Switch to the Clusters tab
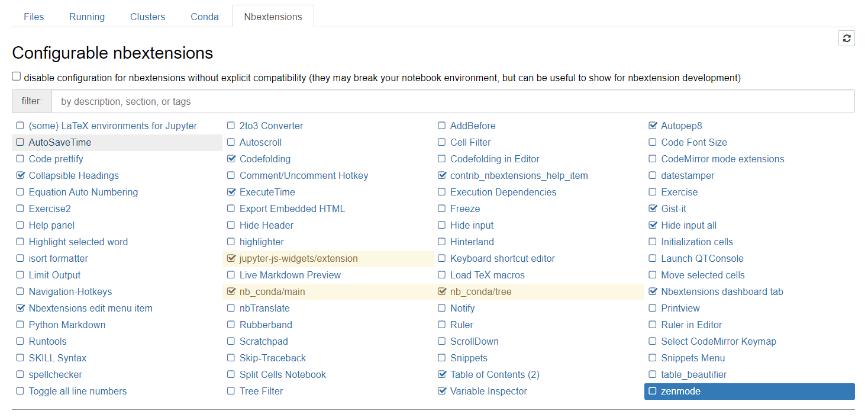The height and width of the screenshot is (417, 868). 147,17
